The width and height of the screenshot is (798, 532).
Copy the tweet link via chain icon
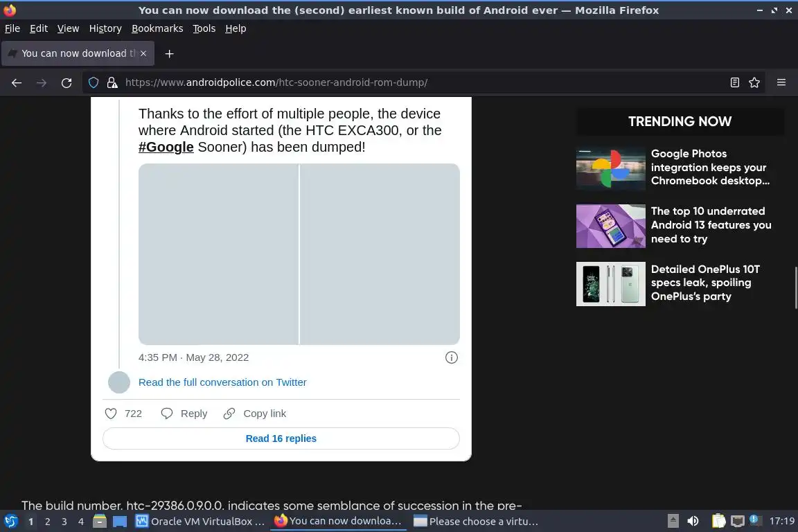(x=229, y=414)
